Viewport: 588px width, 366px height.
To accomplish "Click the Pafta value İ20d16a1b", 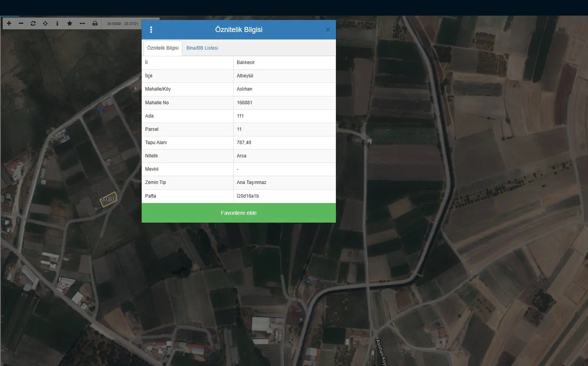I will pyautogui.click(x=248, y=196).
